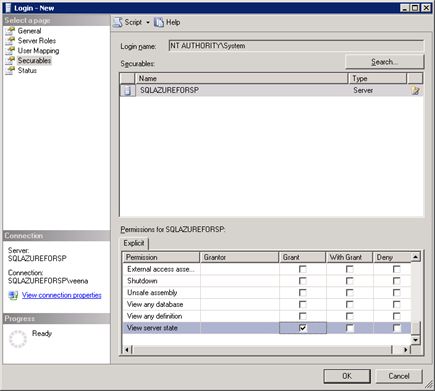Click the Server Roles page icon

click(11, 41)
